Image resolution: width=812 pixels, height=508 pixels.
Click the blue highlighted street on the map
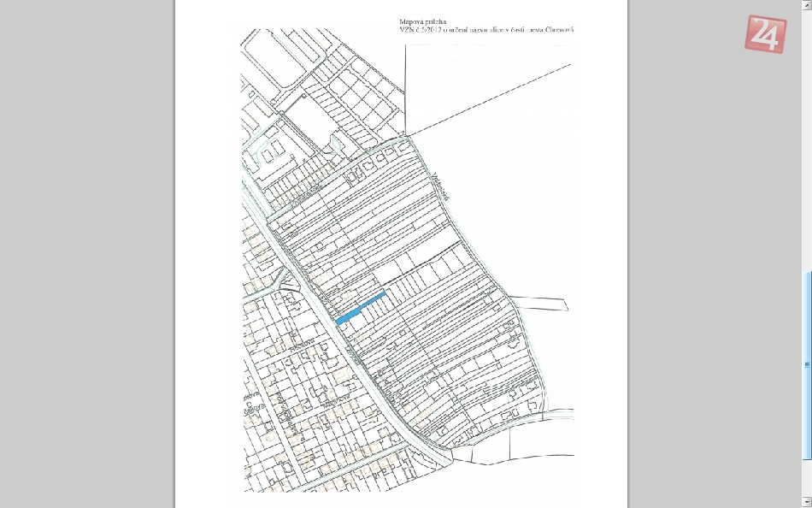click(x=361, y=307)
